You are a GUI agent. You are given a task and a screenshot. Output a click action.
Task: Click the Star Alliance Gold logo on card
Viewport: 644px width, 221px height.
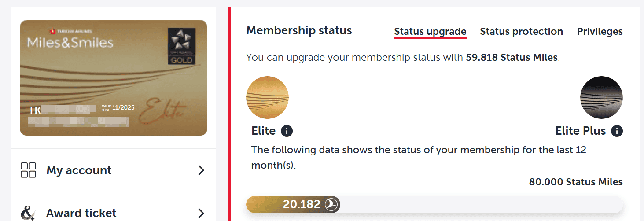coord(180,46)
